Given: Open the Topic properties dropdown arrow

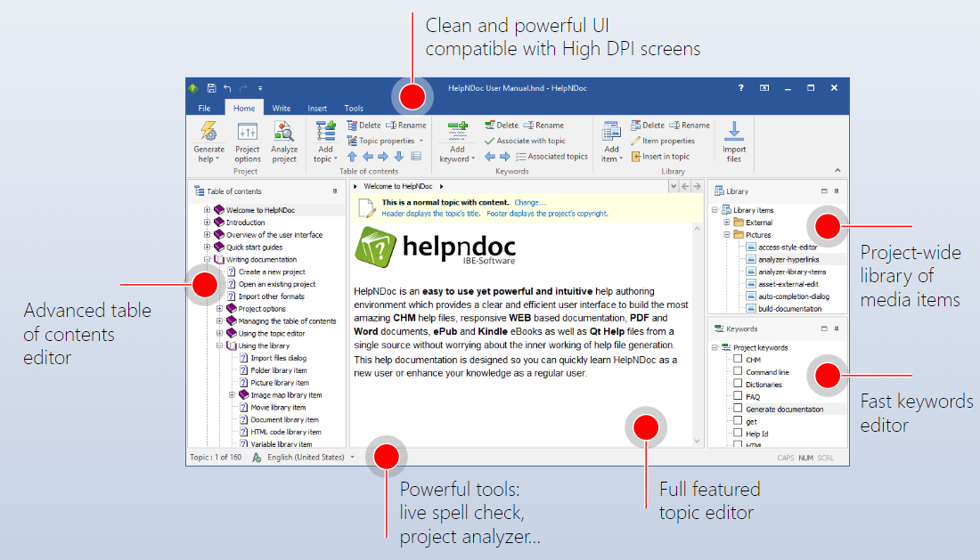Looking at the screenshot, I should tap(421, 141).
